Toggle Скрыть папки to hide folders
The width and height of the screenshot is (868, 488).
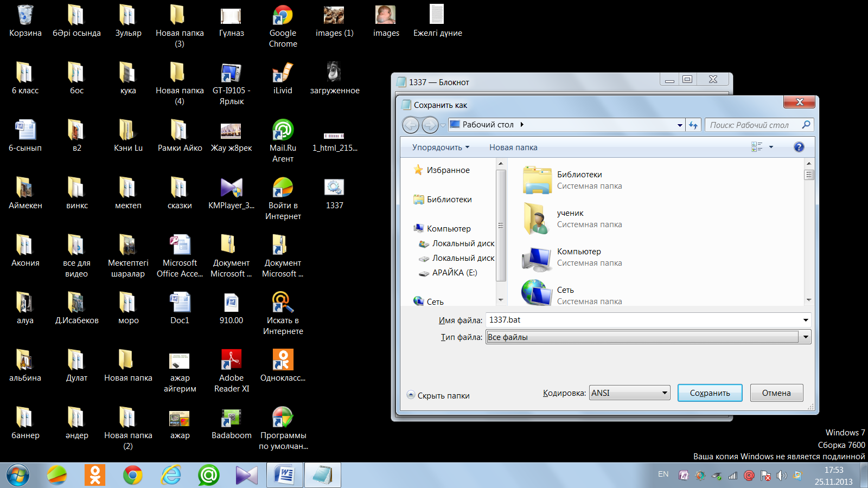[x=438, y=396]
